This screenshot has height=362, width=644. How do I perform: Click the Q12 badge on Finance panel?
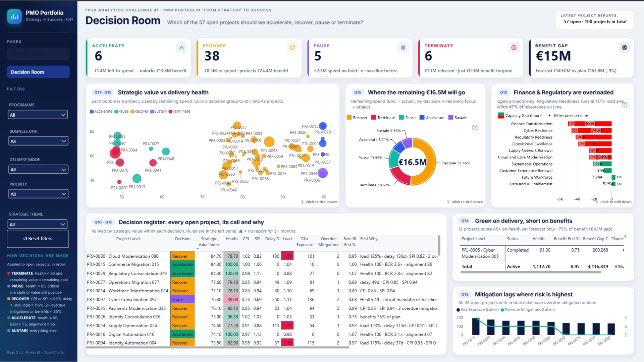coord(503,92)
